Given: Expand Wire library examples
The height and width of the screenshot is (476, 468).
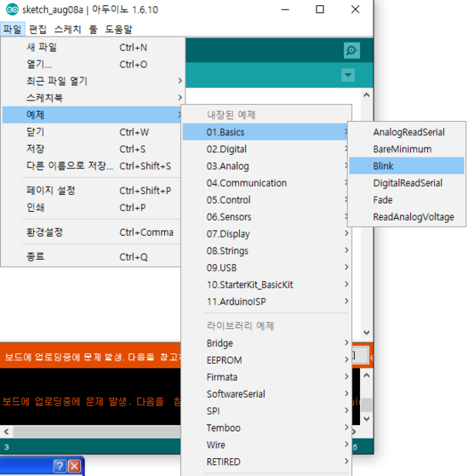Looking at the screenshot, I should click(x=266, y=445).
